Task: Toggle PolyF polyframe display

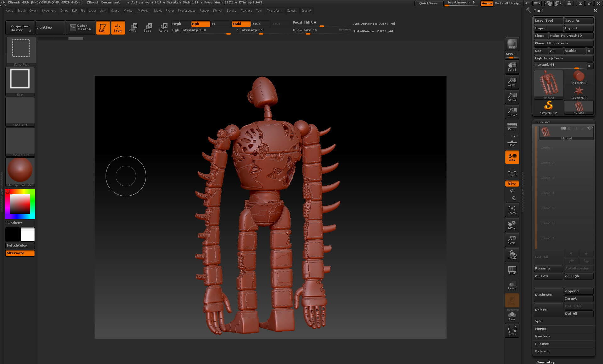Action: pyautogui.click(x=512, y=270)
